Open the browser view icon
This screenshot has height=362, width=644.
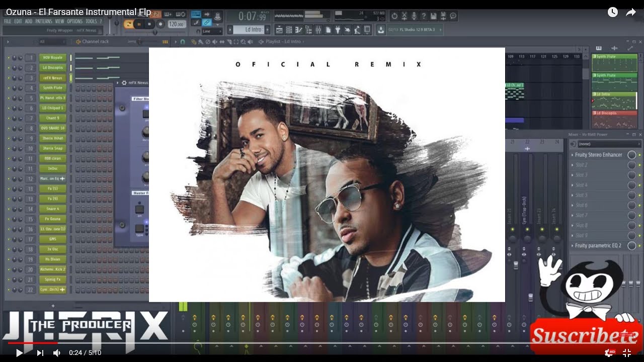tap(308, 30)
